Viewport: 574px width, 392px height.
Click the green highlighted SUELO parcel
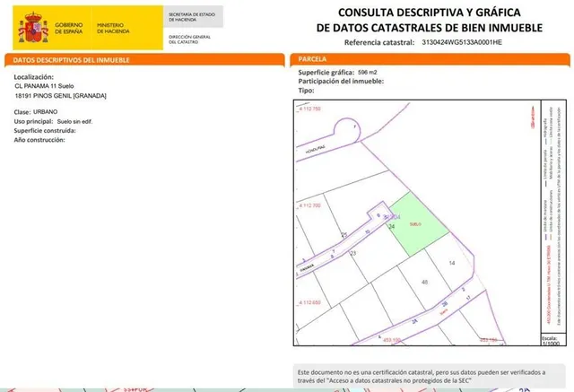pyautogui.click(x=419, y=224)
